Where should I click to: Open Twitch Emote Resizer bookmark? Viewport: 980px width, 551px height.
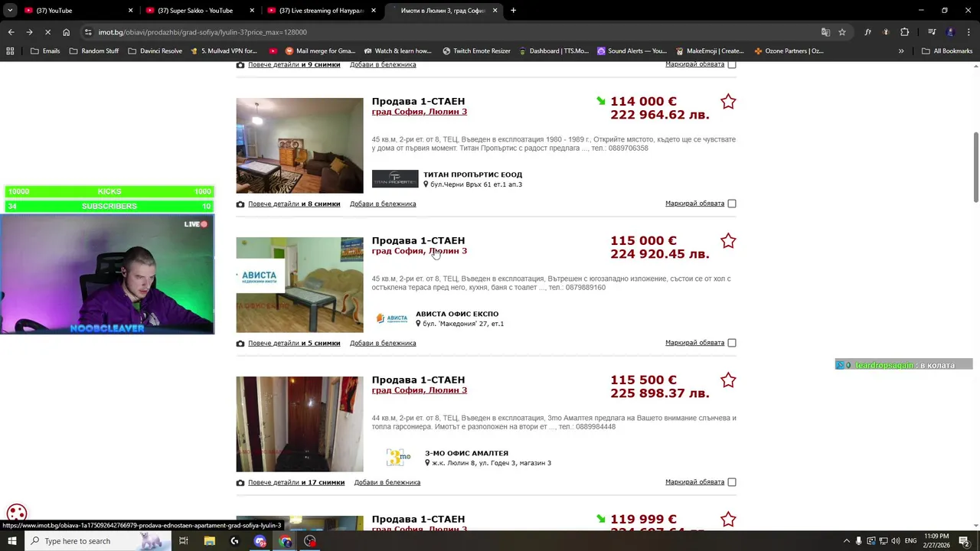(476, 51)
